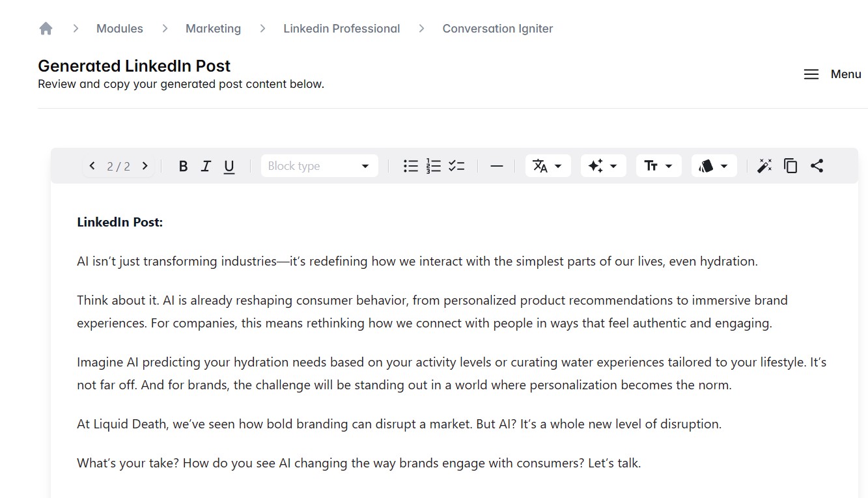This screenshot has width=868, height=498.
Task: Insert a task checklist
Action: [456, 166]
